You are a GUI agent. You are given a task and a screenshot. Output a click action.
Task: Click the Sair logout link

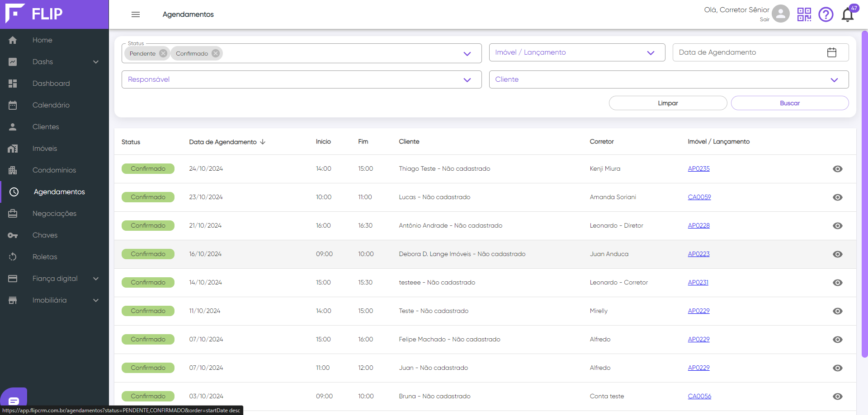[x=764, y=19]
